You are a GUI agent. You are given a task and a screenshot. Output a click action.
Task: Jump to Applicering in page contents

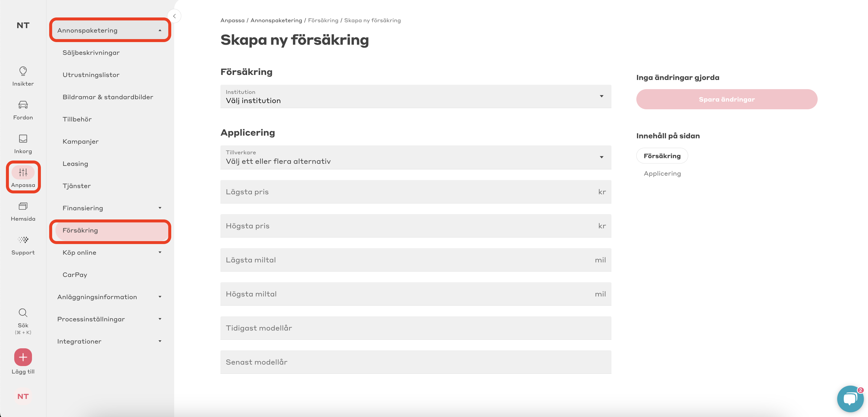click(x=662, y=174)
